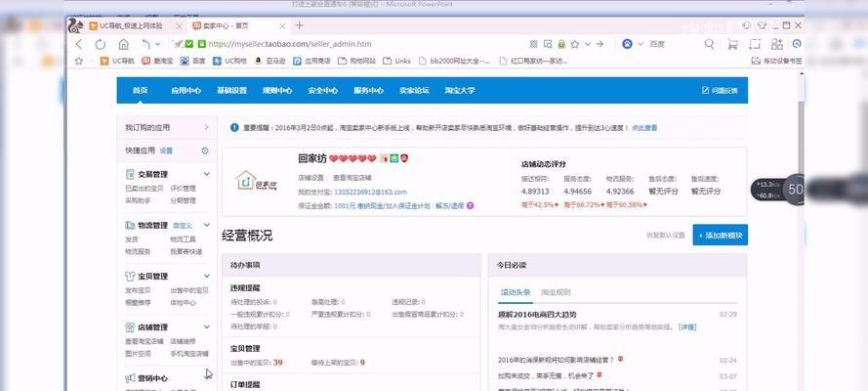Click the forward go arrow in address bar

(599, 44)
